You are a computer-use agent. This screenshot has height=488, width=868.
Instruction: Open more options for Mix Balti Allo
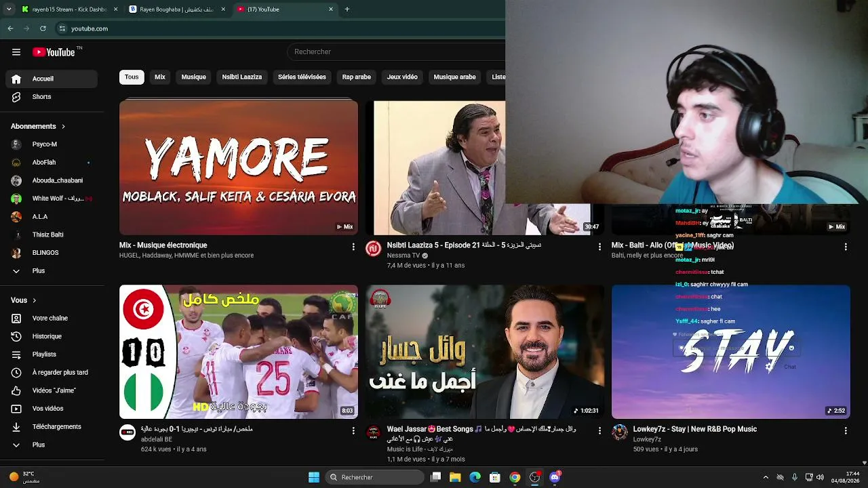point(846,247)
